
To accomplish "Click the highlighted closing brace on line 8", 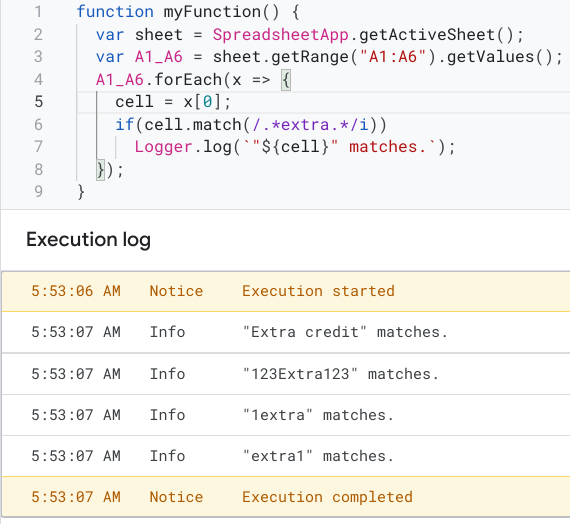I will click(100, 170).
